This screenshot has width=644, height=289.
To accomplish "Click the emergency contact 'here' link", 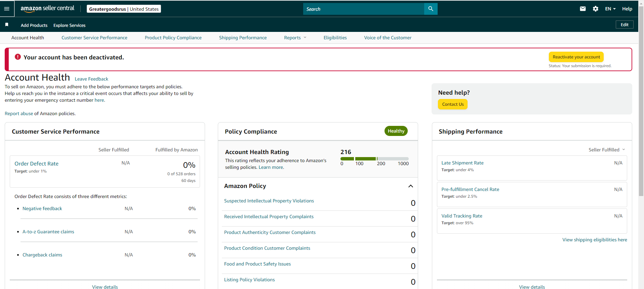I will 99,100.
